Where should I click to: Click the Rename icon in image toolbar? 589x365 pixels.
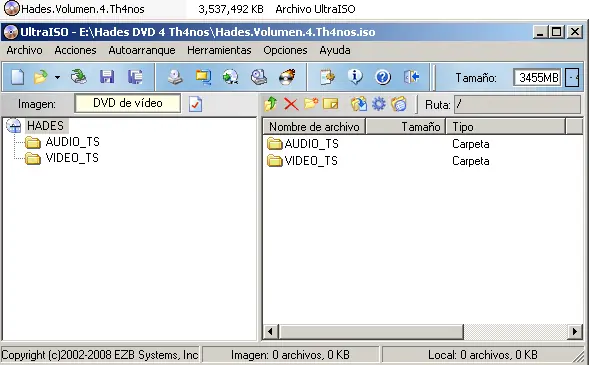coord(331,104)
